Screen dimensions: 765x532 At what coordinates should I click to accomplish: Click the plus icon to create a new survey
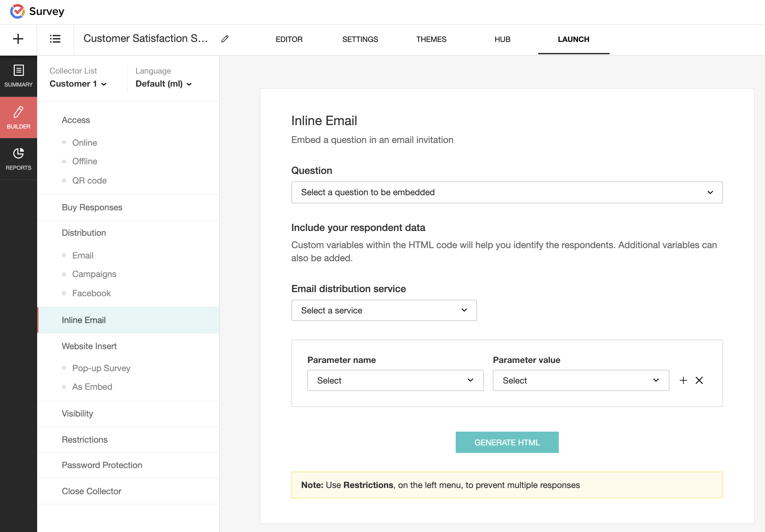tap(18, 39)
